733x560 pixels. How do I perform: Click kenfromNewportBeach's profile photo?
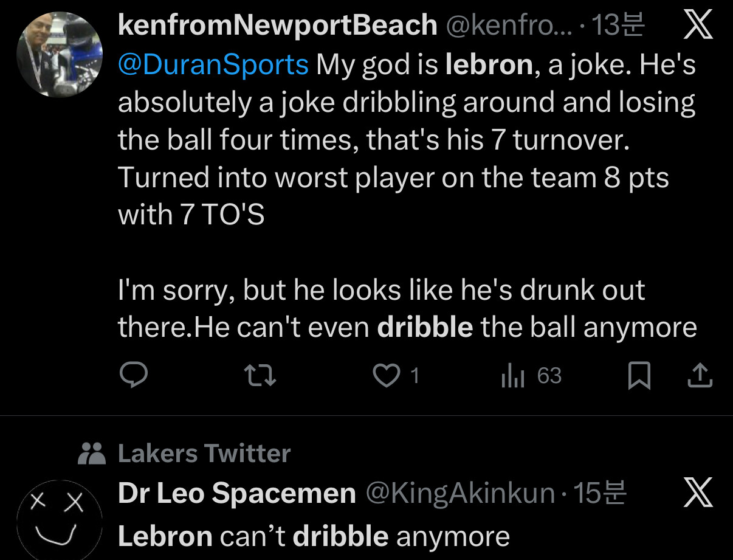tap(60, 54)
